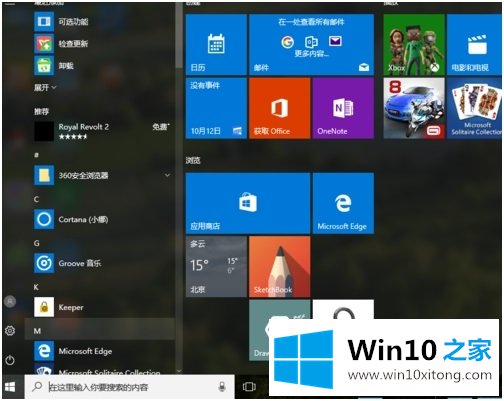The width and height of the screenshot is (504, 401).
Task: Open the Microsoft Edge tile
Action: tap(343, 203)
